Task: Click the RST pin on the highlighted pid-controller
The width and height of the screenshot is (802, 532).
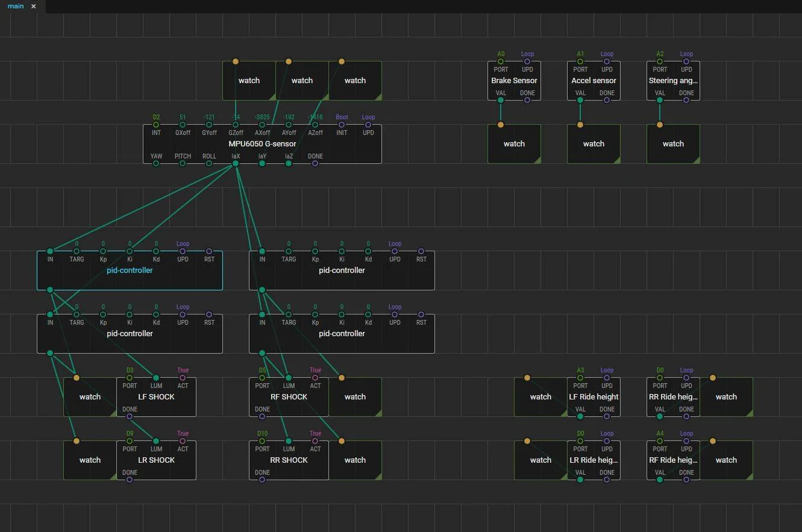Action: click(x=209, y=251)
